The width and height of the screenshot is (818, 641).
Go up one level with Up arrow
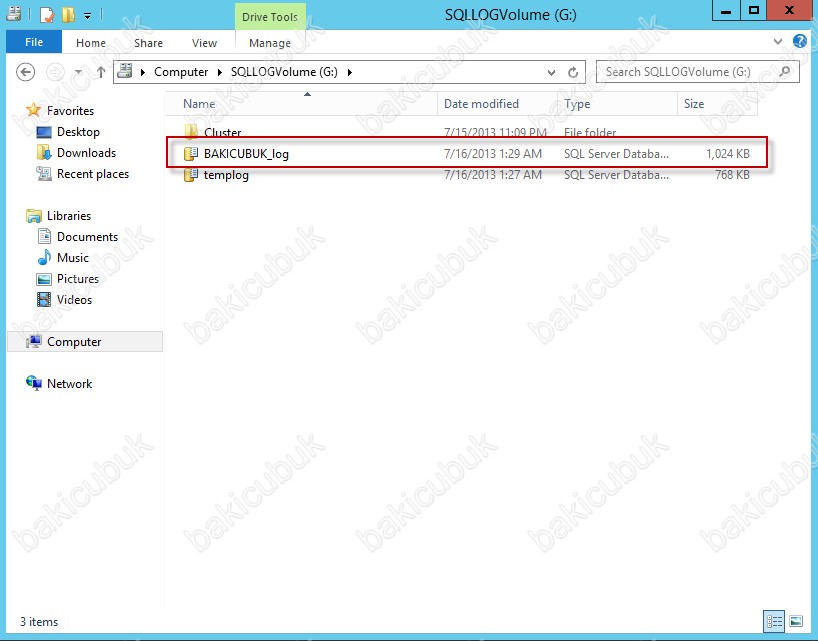[101, 72]
